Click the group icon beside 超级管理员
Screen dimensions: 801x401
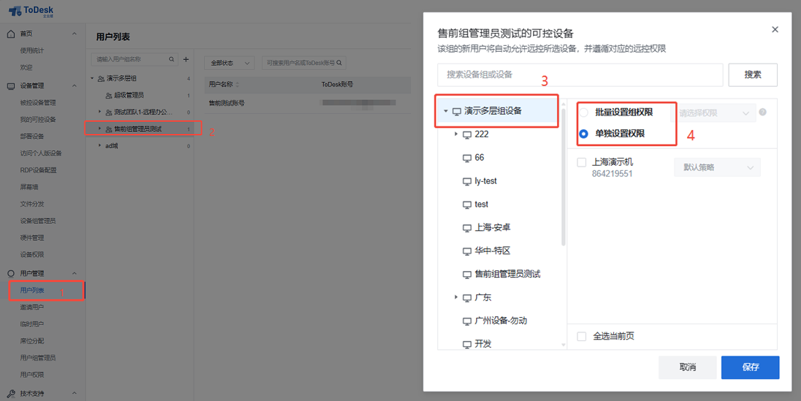(x=109, y=96)
